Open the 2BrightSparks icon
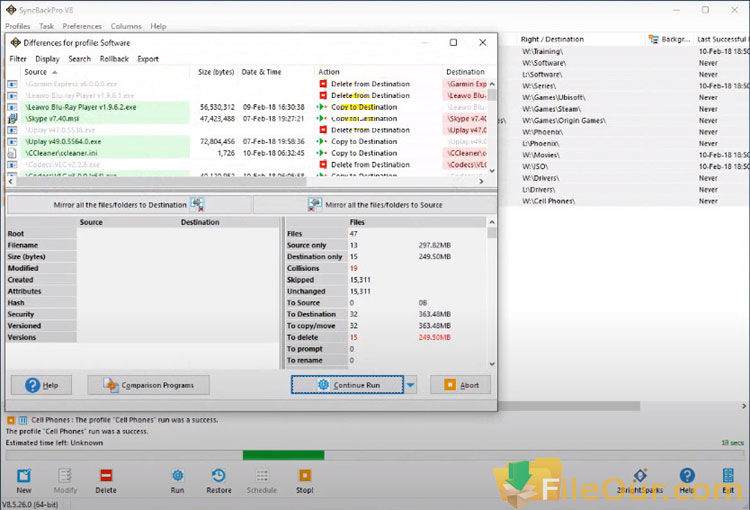Viewport: 750px width, 510px height. click(640, 476)
